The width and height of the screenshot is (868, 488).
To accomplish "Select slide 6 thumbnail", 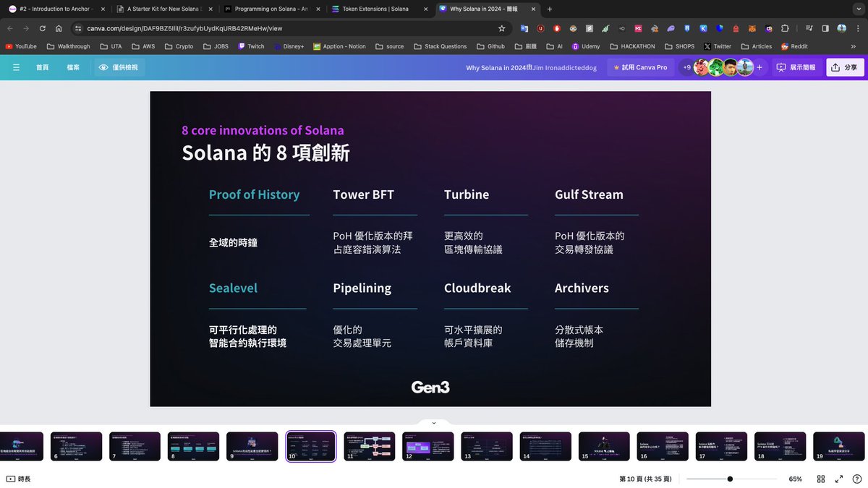I will (76, 447).
